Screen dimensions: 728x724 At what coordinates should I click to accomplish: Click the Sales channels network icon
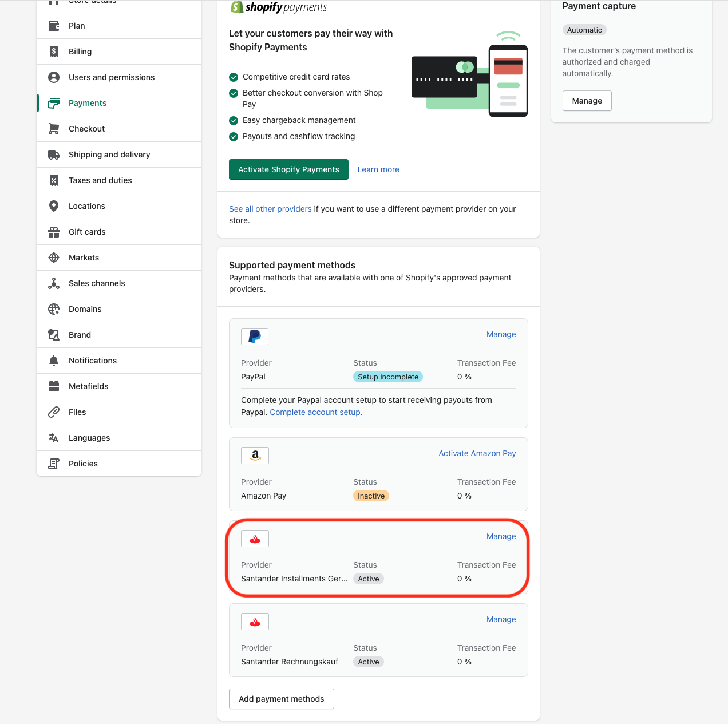click(x=54, y=283)
